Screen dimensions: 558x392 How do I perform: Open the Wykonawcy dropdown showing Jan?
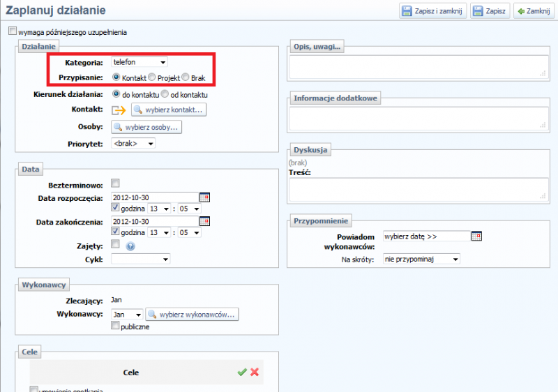point(128,315)
